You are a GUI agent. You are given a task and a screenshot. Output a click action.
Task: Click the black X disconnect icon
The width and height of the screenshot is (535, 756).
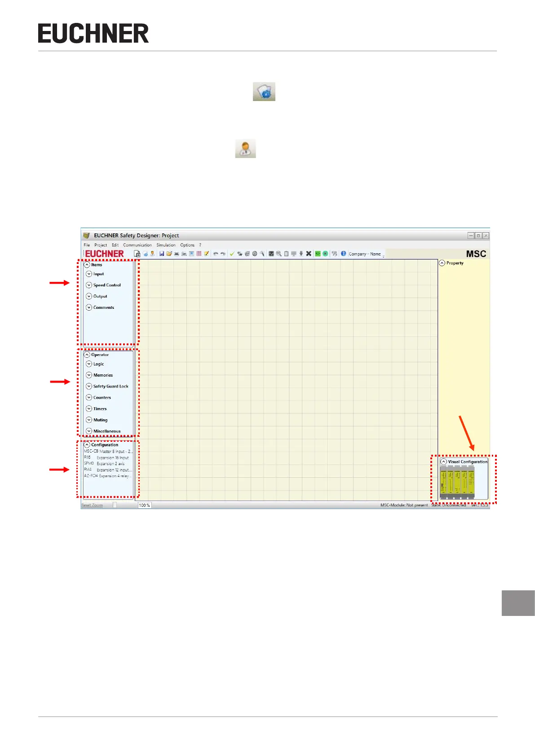coord(309,254)
